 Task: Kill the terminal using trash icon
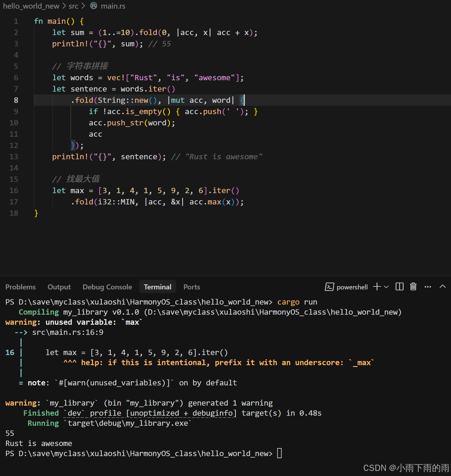(413, 287)
